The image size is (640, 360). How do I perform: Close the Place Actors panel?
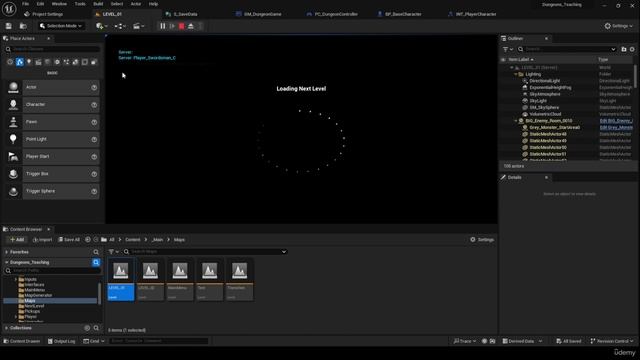click(49, 38)
